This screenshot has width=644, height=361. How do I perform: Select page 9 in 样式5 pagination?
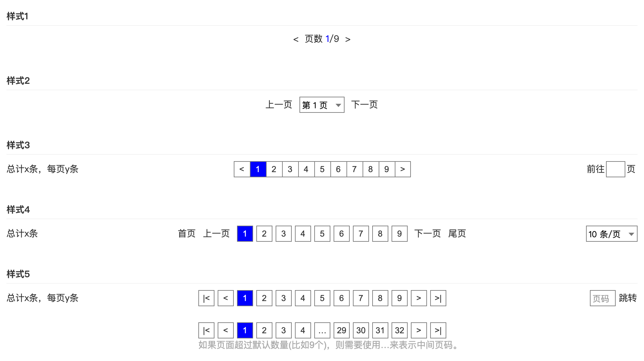(x=399, y=298)
